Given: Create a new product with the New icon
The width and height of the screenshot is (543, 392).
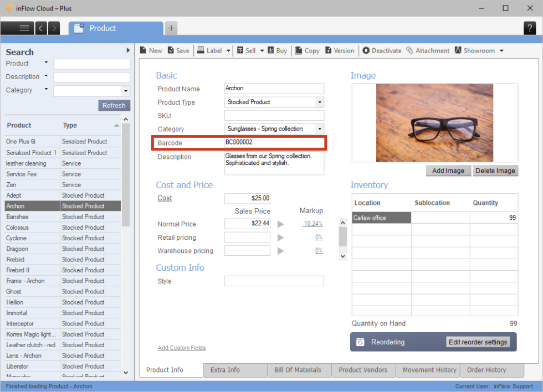Looking at the screenshot, I should pos(150,50).
